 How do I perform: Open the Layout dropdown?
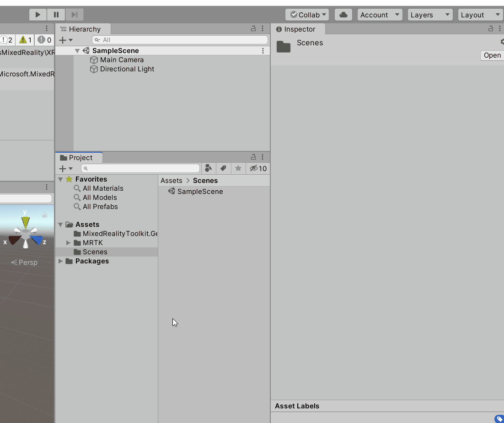[x=481, y=15]
